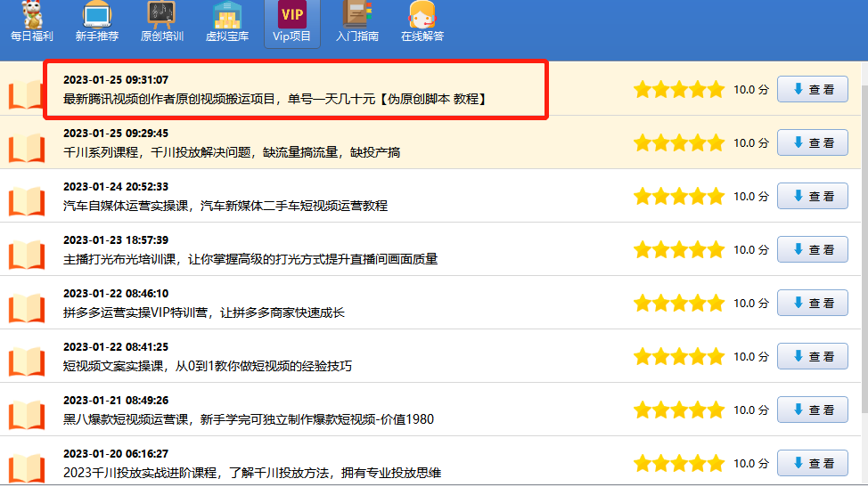The height and width of the screenshot is (495, 868).
Task: Click timestamp 2023-01-25 09:29:45
Action: [116, 134]
